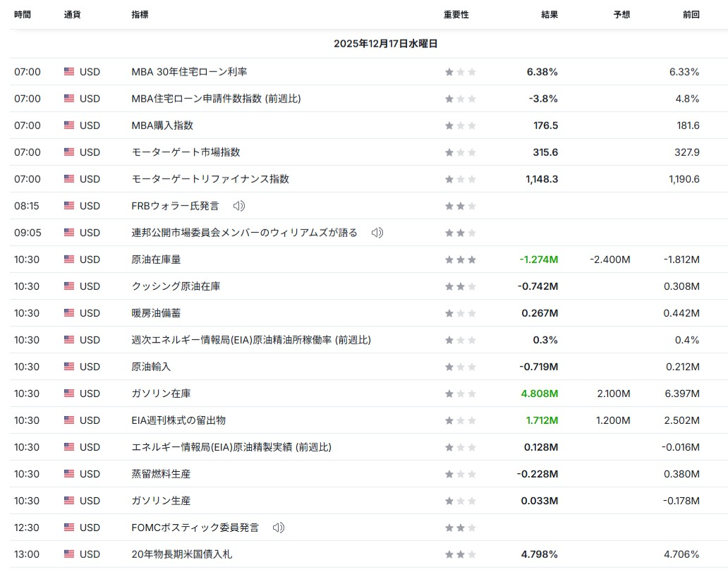The height and width of the screenshot is (572, 728).
Task: Click the 2025年12月17日水曜日 date header
Action: 386,44
